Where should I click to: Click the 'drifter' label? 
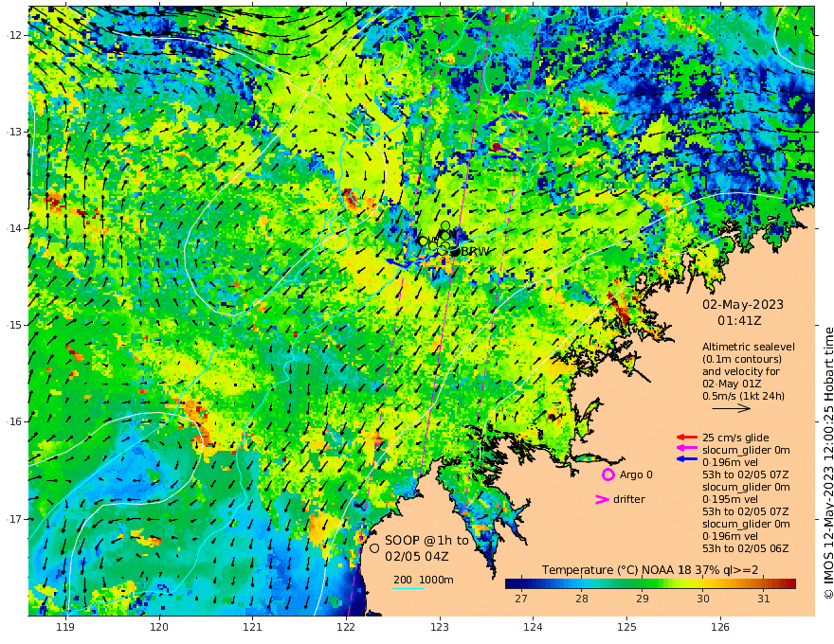coord(628,499)
